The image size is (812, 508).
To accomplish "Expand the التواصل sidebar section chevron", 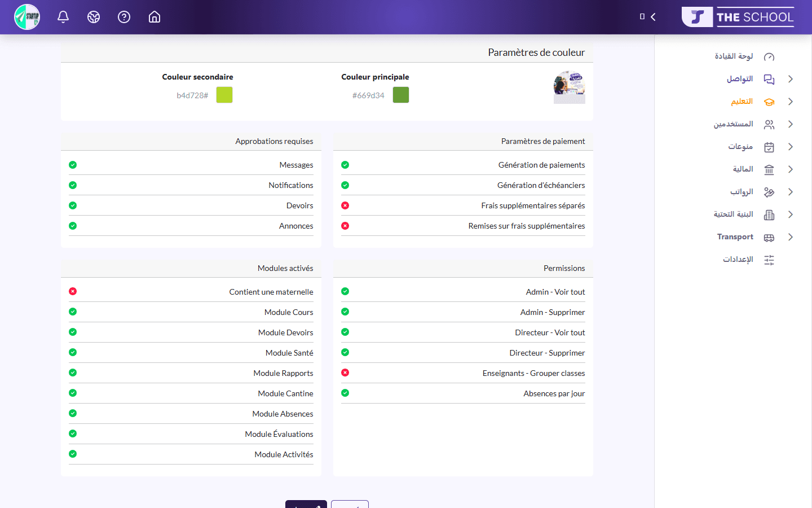I will click(x=791, y=79).
